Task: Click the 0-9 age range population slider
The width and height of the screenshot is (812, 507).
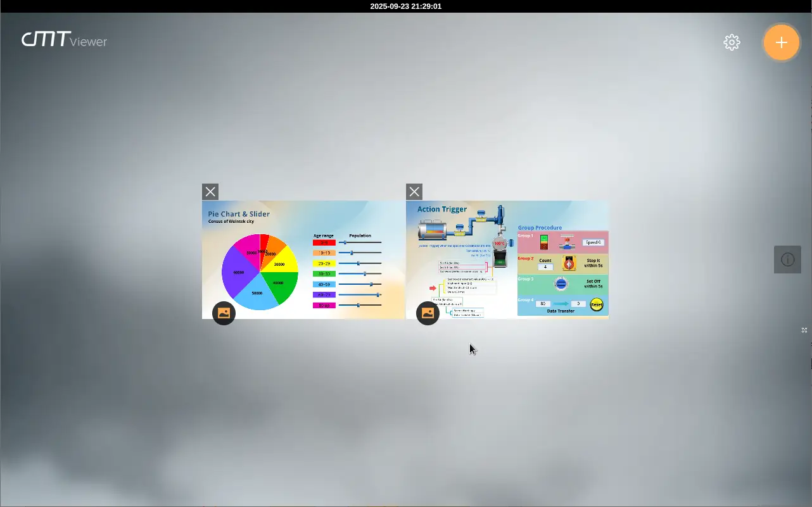Action: (360, 242)
